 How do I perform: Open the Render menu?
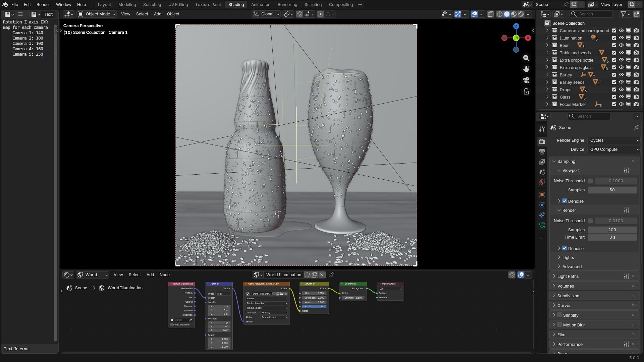point(43,5)
